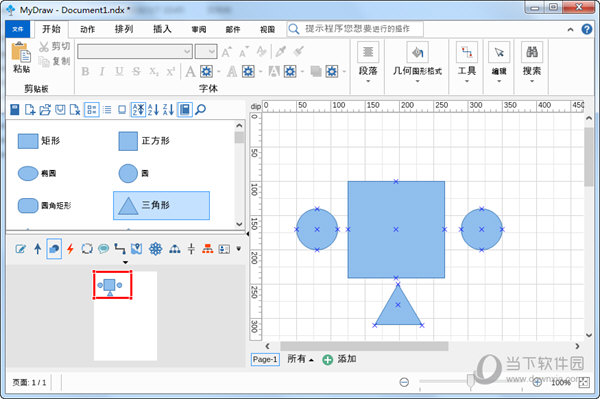Open the font family combo box
This screenshot has width=600, height=399.
click(x=135, y=51)
